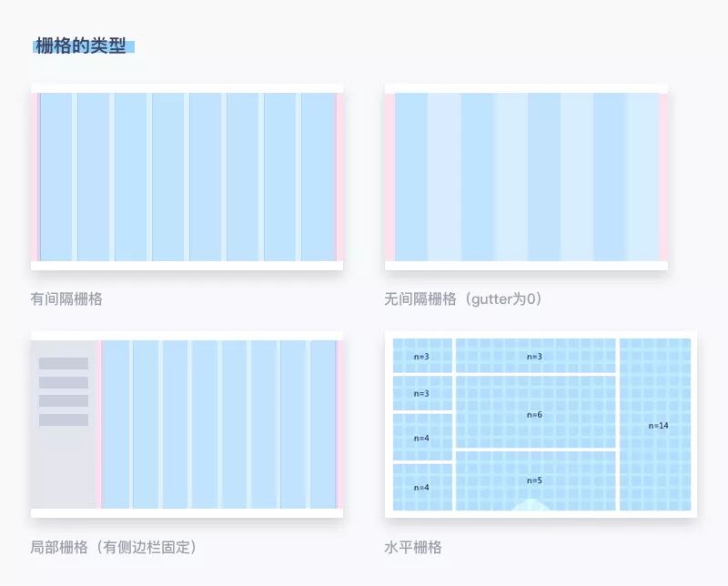The height and width of the screenshot is (586, 728).
Task: Click the bottom-left n=4 block
Action: click(x=421, y=487)
